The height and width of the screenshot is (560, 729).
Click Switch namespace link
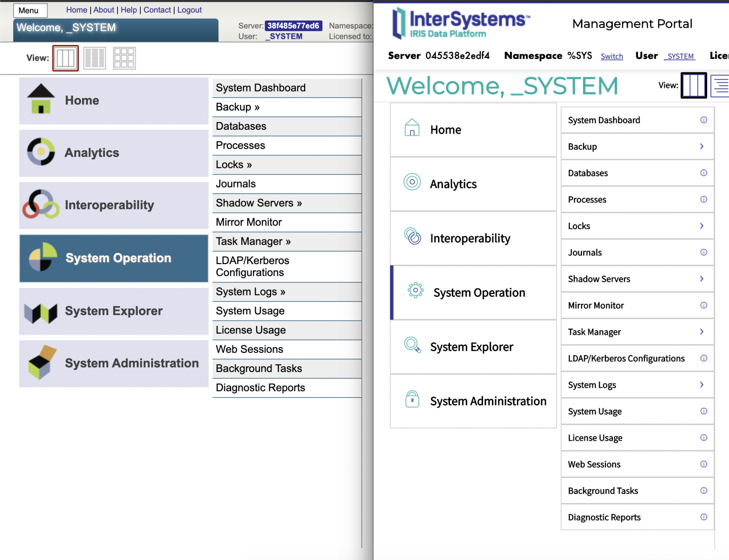click(612, 56)
